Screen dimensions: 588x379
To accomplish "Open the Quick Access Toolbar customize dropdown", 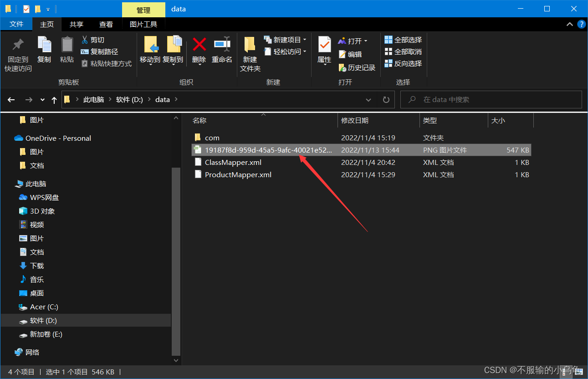I will [x=48, y=9].
